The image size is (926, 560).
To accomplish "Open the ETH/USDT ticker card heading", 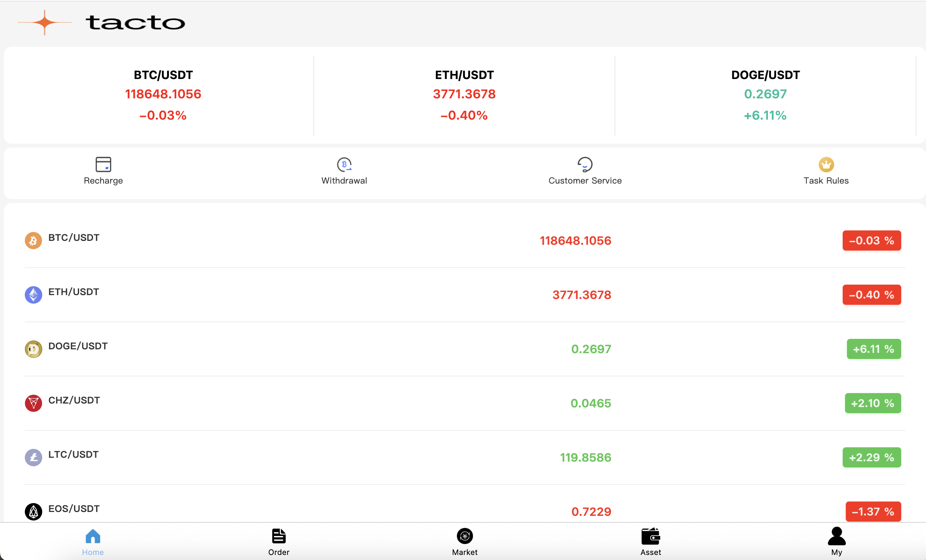I will coord(464,75).
